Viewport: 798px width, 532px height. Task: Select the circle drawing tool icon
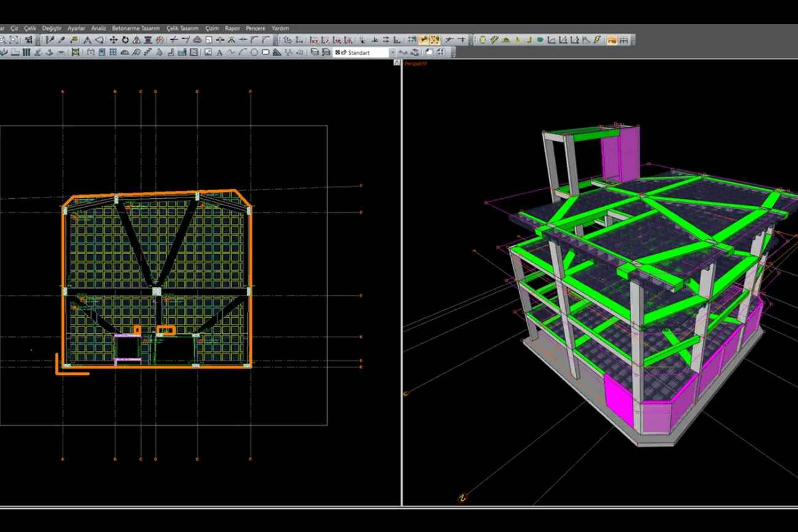pyautogui.click(x=254, y=53)
